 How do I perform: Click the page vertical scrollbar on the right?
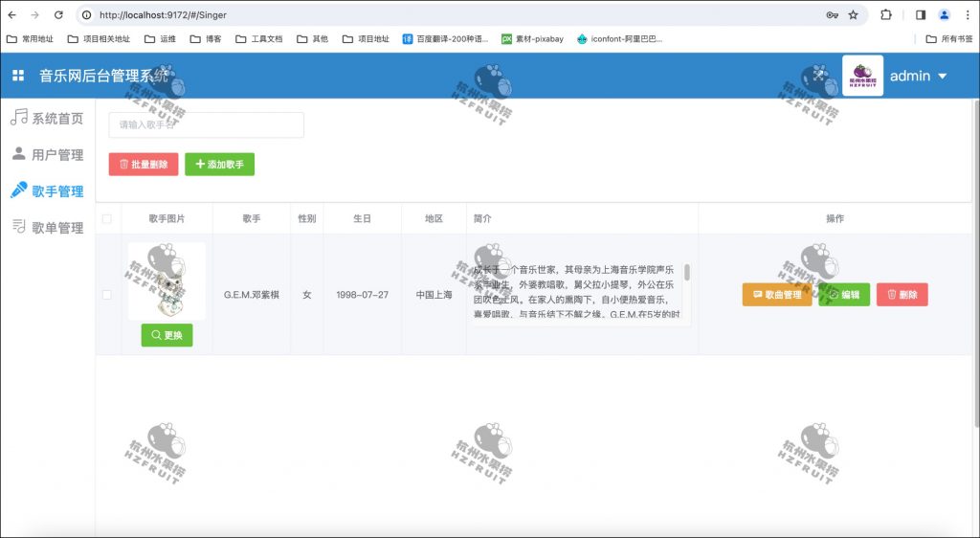coord(976,262)
